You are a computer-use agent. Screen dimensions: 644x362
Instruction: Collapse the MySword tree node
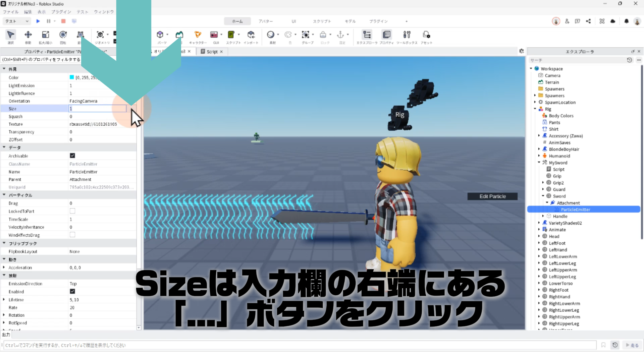point(539,163)
